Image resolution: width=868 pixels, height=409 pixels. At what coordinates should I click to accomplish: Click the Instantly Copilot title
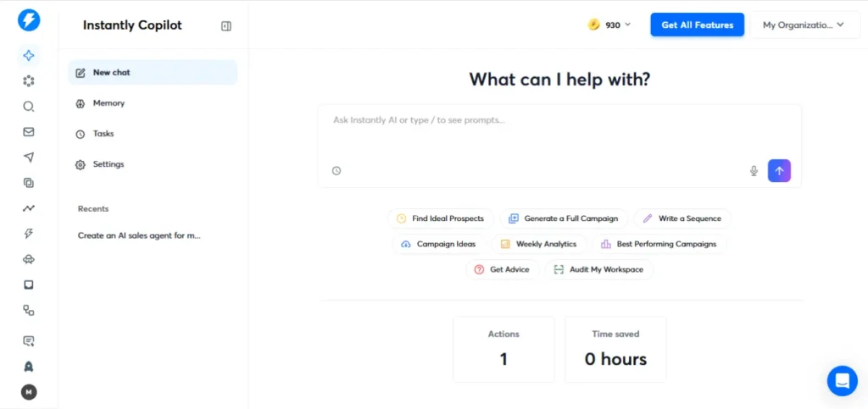(132, 25)
